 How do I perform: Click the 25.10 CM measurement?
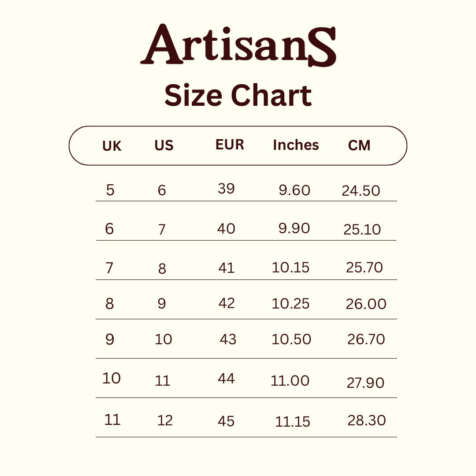(x=362, y=230)
